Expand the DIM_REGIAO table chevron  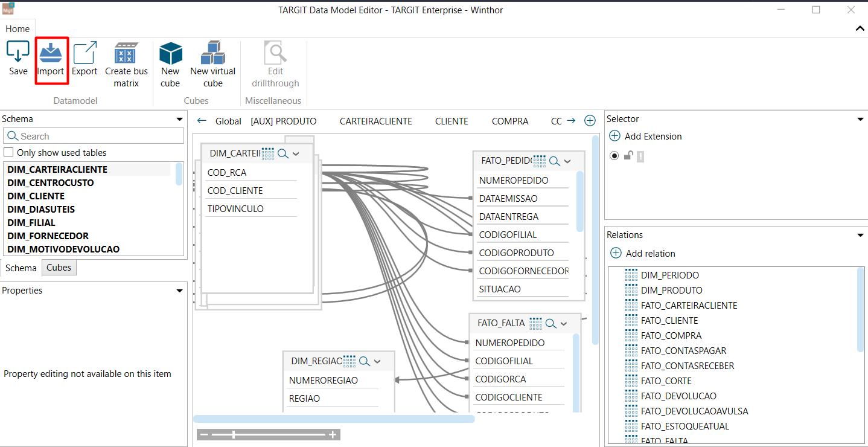[377, 361]
